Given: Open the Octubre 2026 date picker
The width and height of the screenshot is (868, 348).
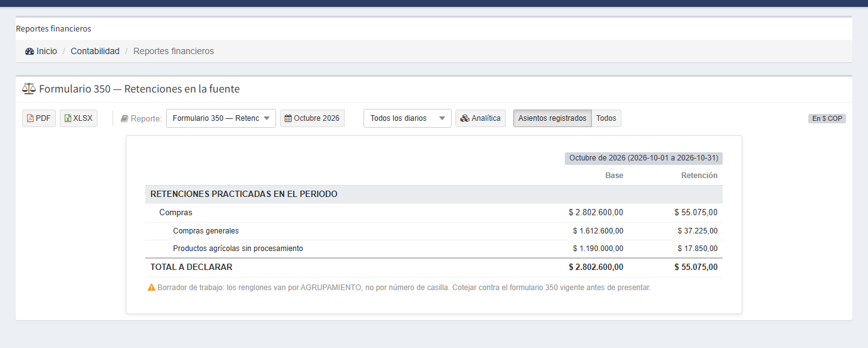Looking at the screenshot, I should click(312, 118).
